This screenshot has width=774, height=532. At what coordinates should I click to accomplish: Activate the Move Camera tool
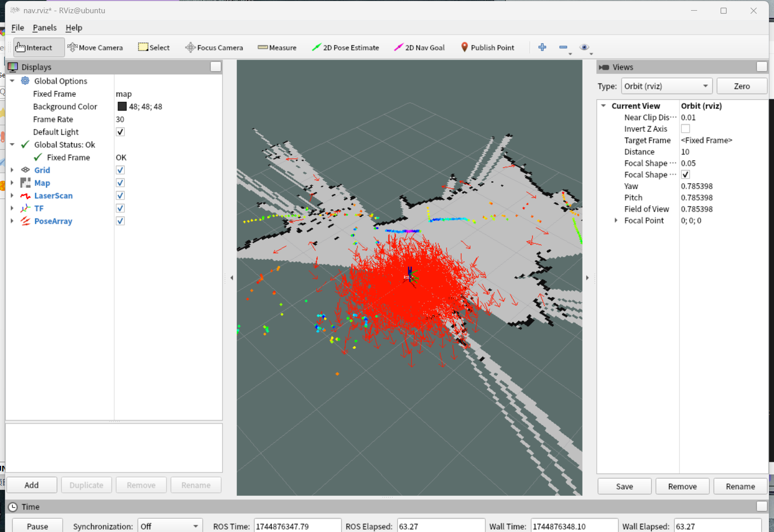(x=95, y=47)
